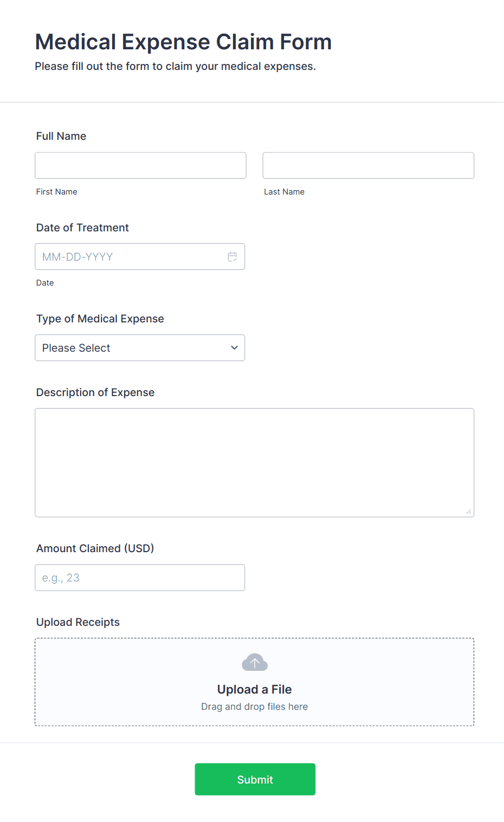
Task: Click the "Amount Claimed (USD)" label
Action: tap(95, 548)
